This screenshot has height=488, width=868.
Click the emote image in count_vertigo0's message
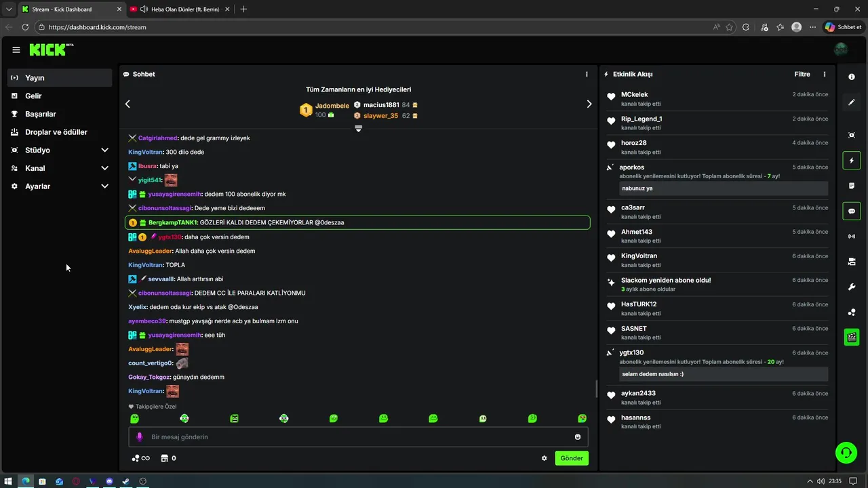tap(182, 363)
